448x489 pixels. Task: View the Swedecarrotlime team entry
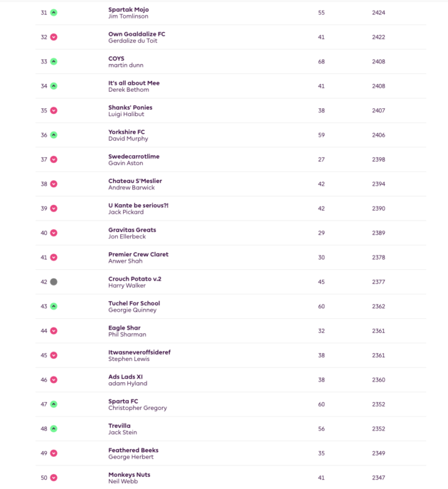click(134, 157)
